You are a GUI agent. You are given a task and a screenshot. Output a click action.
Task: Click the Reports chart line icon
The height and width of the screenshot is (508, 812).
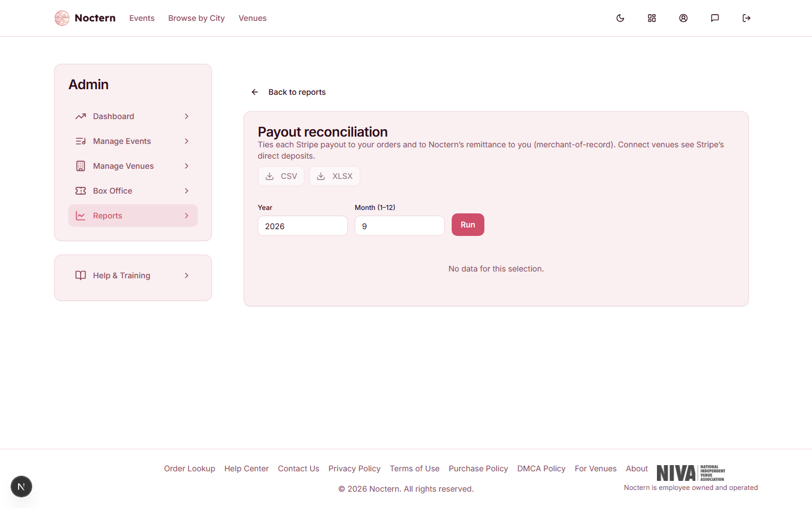tap(81, 216)
